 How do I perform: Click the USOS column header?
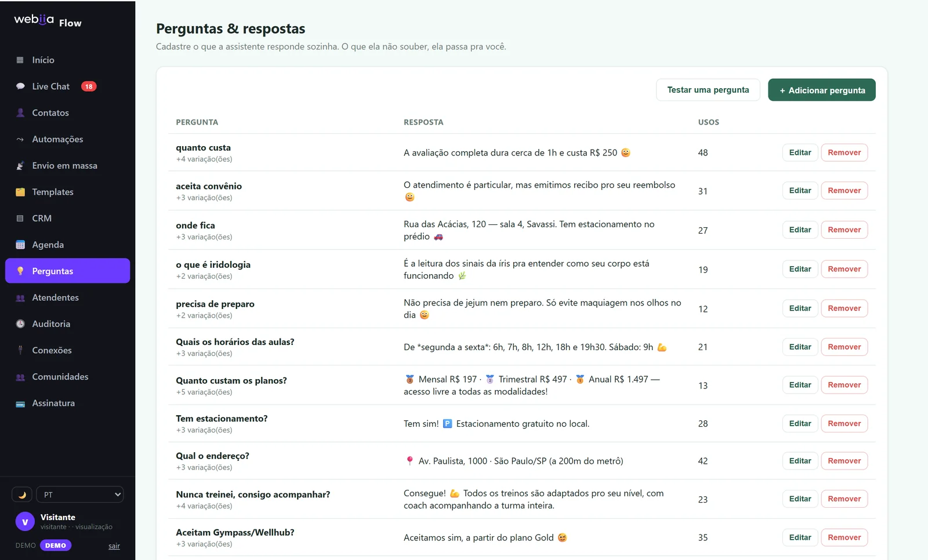pos(708,122)
